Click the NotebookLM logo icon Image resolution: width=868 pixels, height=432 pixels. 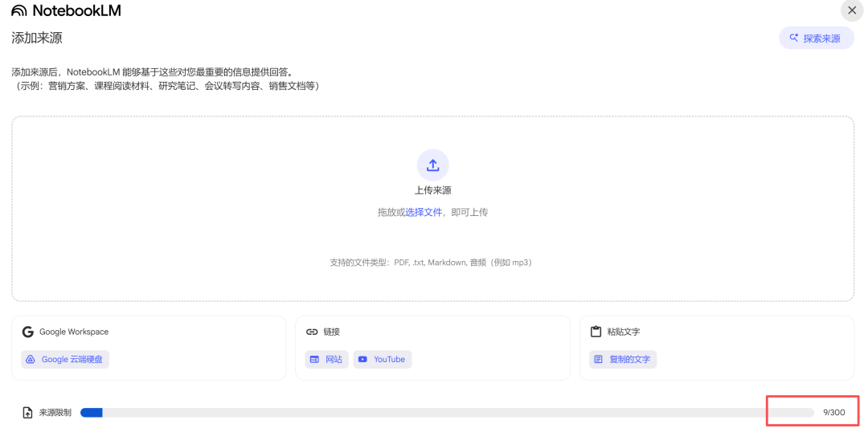pyautogui.click(x=19, y=10)
